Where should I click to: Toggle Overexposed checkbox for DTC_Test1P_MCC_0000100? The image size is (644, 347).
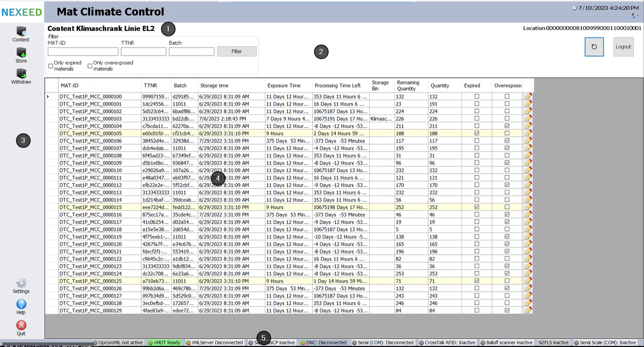pos(507,96)
